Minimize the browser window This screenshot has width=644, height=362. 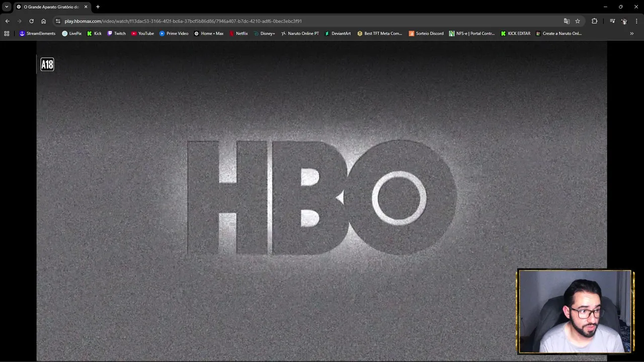click(605, 7)
